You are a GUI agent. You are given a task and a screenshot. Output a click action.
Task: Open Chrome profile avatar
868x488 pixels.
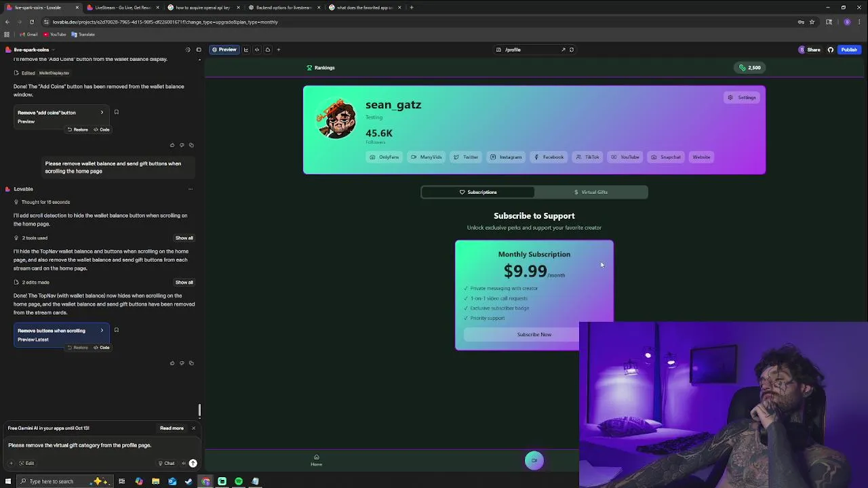pyautogui.click(x=847, y=22)
